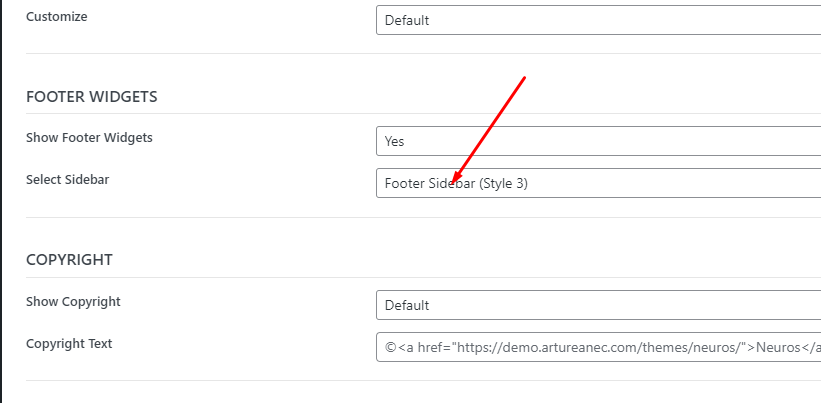Click the Show Footer Widgets label
The width and height of the screenshot is (821, 403).
[90, 138]
